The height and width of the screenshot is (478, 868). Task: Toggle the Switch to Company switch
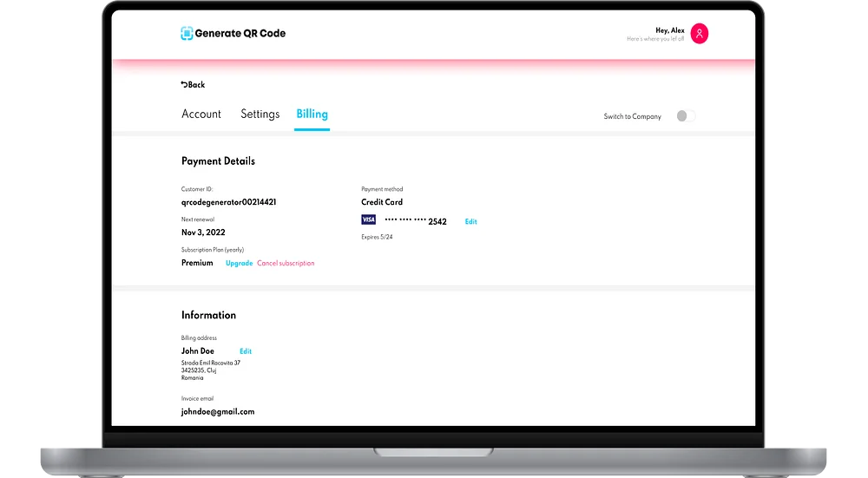click(x=686, y=116)
